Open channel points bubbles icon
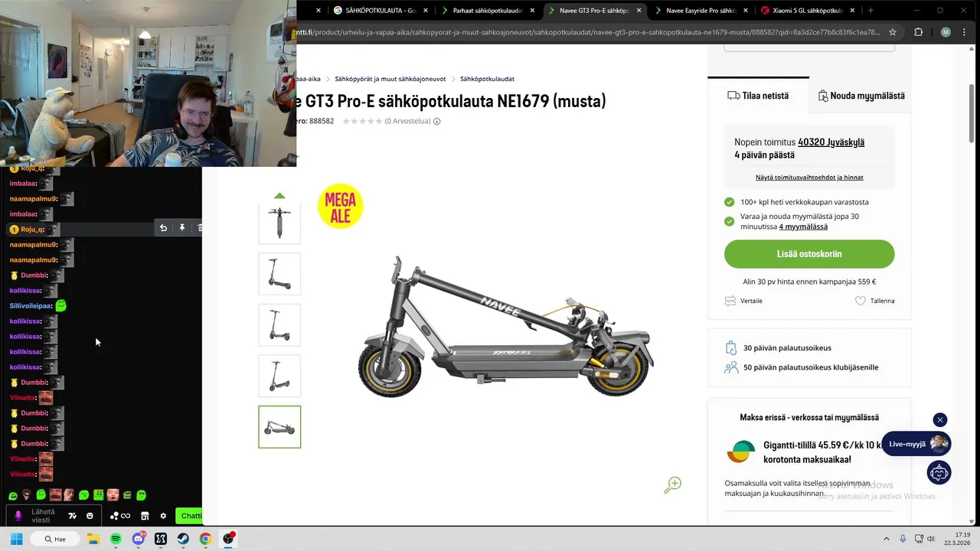980x551 pixels. (119, 516)
